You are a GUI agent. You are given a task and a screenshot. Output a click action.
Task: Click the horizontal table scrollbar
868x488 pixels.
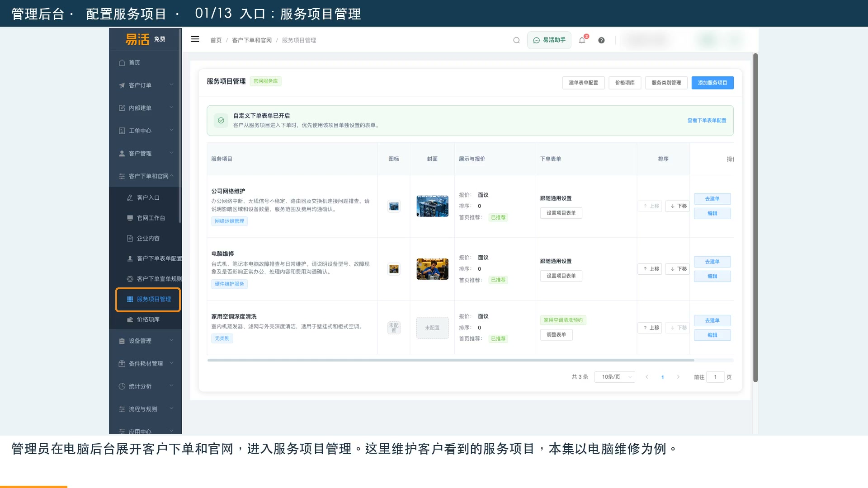click(x=451, y=361)
